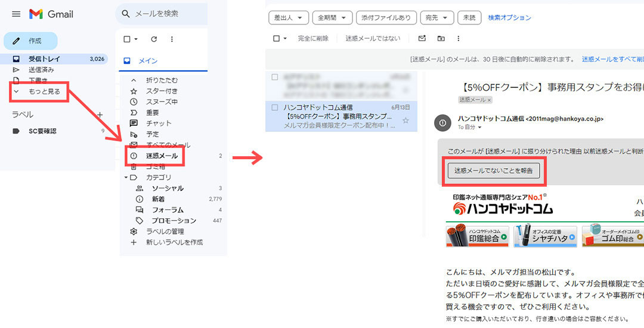Open すべてのメール all mail

168,145
